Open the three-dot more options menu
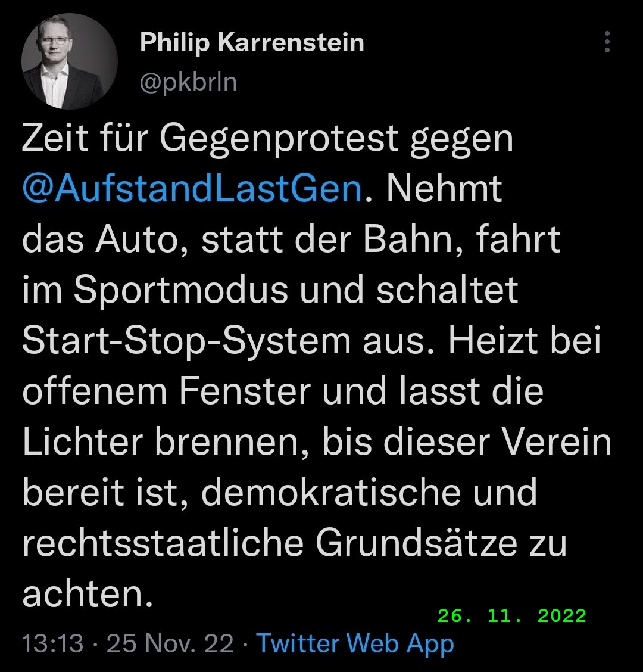This screenshot has height=672, width=643. pyautogui.click(x=607, y=42)
